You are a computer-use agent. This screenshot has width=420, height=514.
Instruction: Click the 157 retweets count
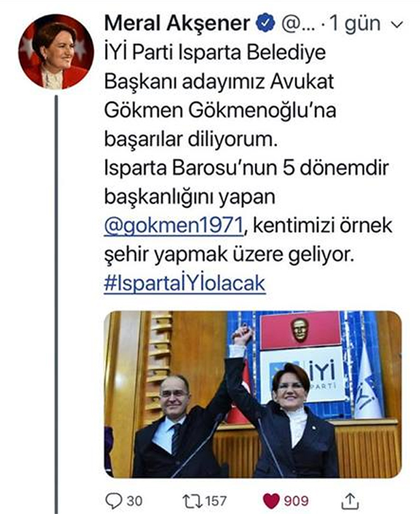pyautogui.click(x=216, y=501)
